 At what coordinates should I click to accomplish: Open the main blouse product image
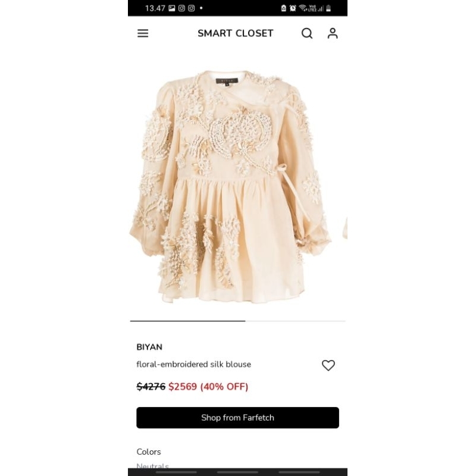point(230,187)
